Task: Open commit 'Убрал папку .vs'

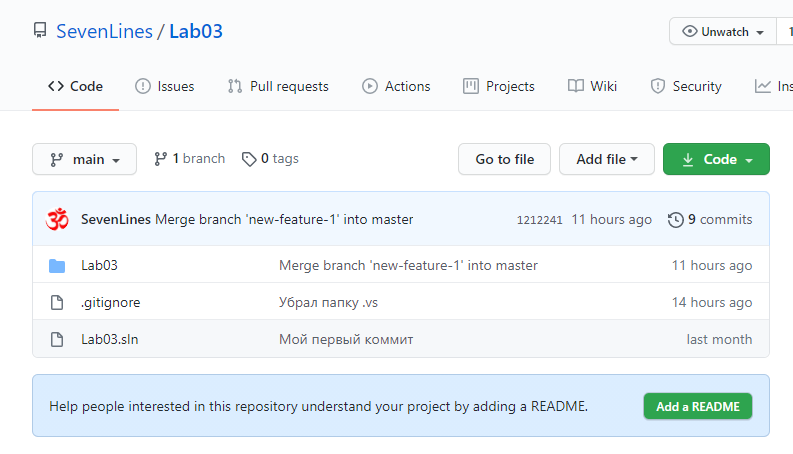Action: (x=328, y=302)
